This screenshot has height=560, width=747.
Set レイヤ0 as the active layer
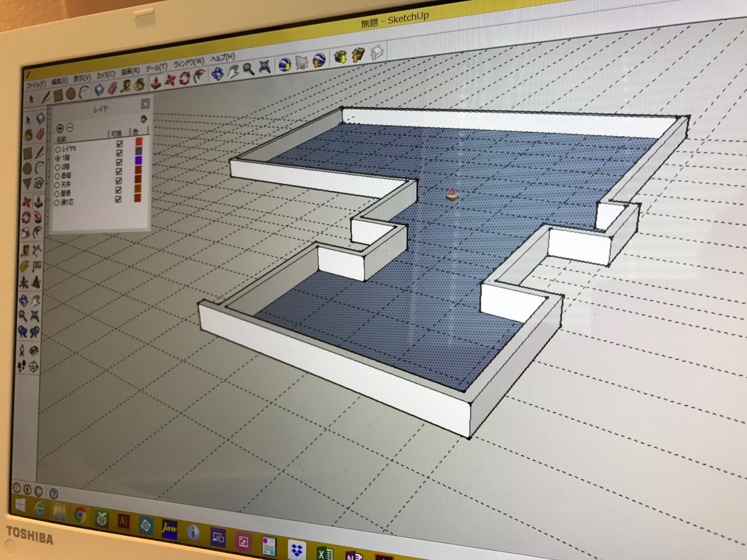click(x=58, y=149)
